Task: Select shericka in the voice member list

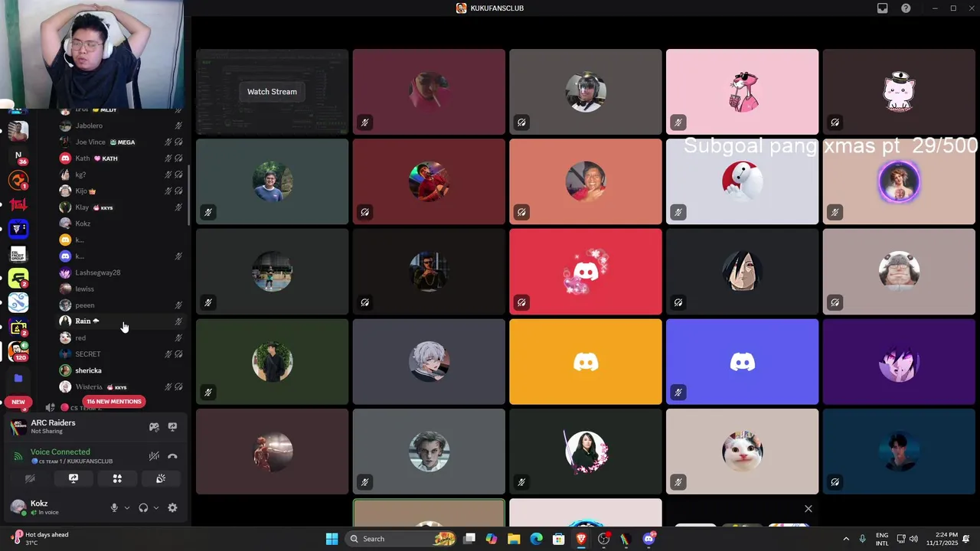Action: click(x=122, y=370)
